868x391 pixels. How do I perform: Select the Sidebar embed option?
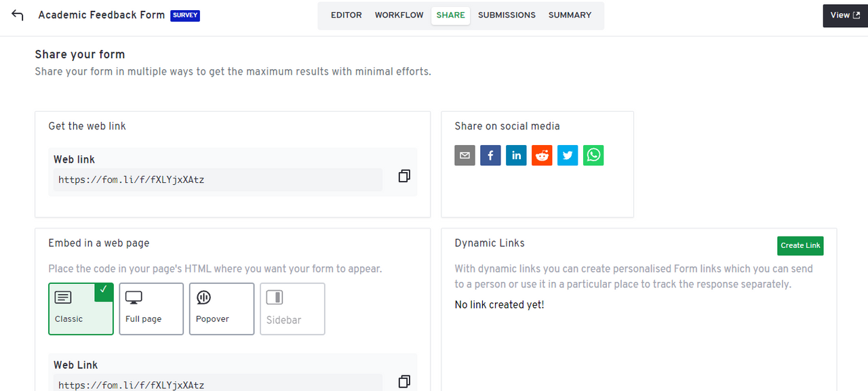tap(292, 309)
